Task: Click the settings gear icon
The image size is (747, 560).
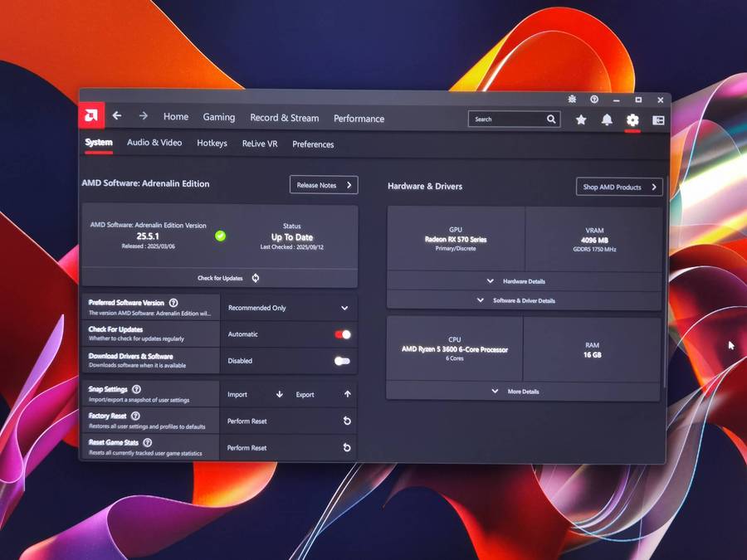Action: pos(632,120)
